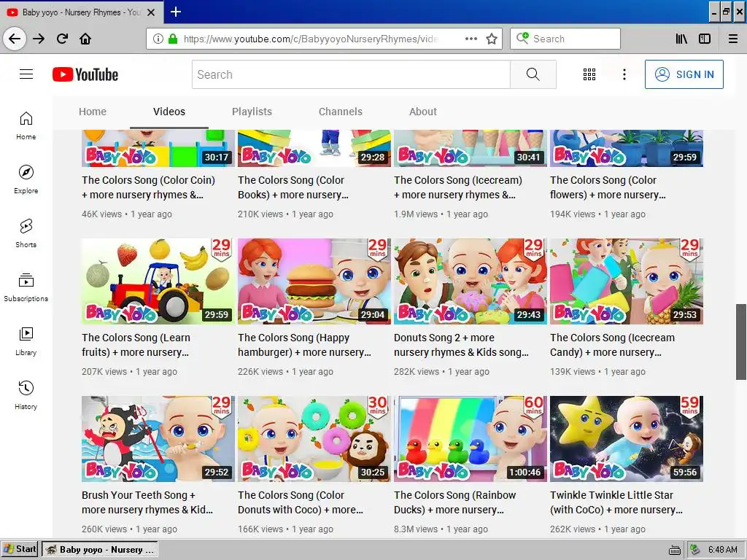Click the 6:48 AM clock

coord(723,550)
